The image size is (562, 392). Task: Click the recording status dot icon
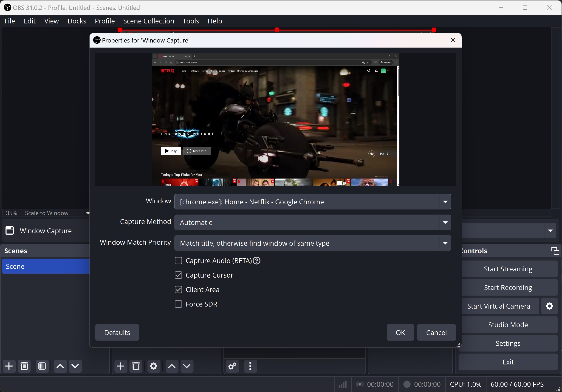[x=407, y=384]
